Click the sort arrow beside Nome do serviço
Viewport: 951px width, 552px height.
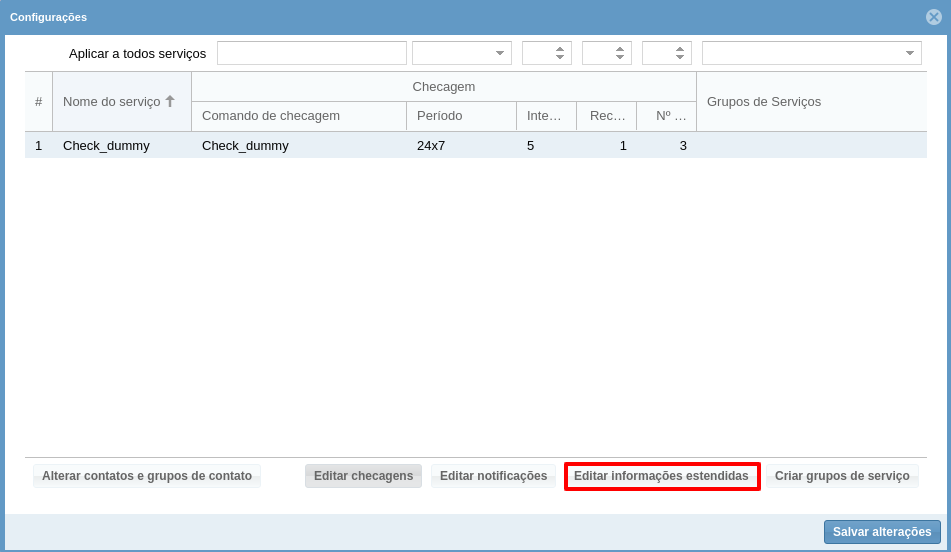pyautogui.click(x=170, y=101)
